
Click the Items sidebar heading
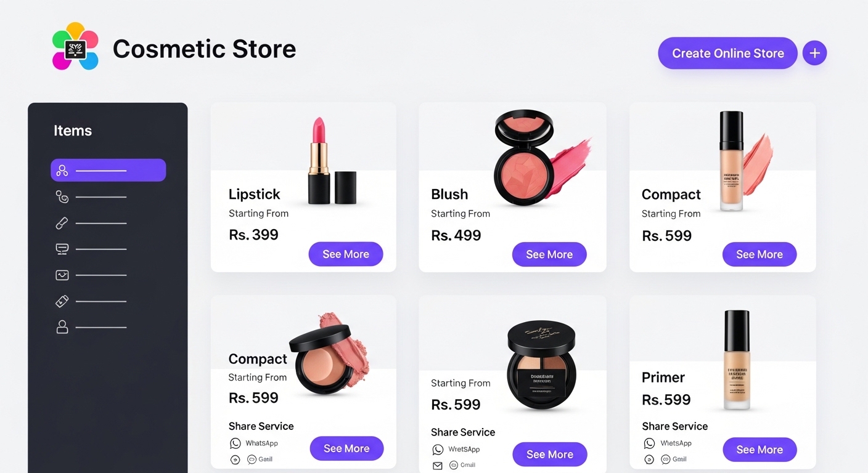coord(73,131)
